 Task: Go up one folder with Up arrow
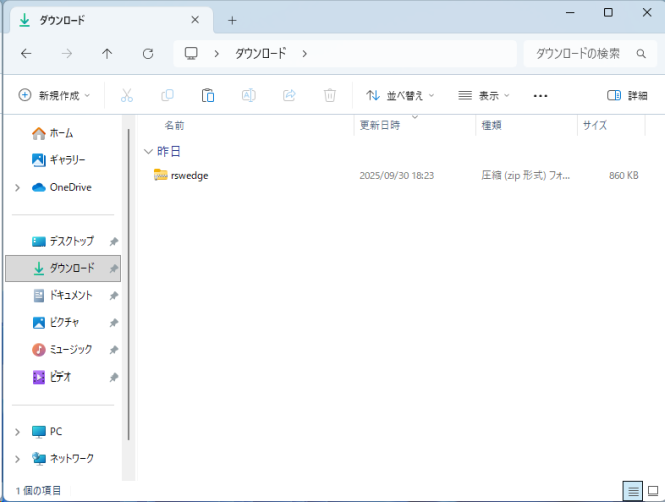tap(107, 53)
